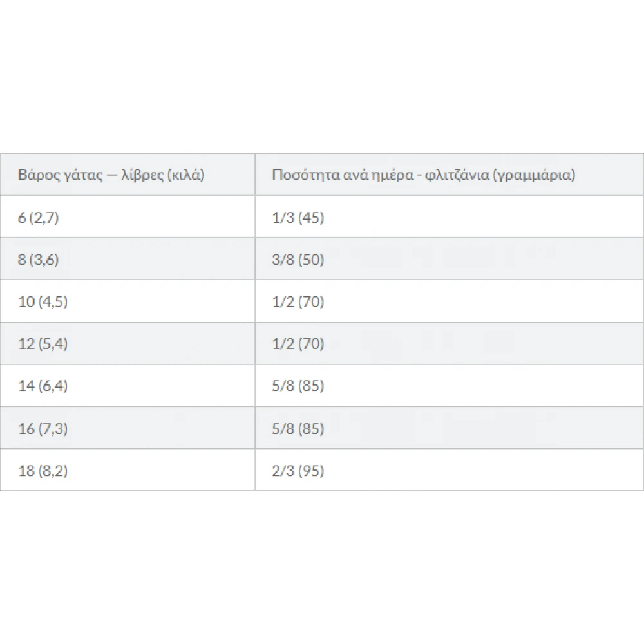
Task: Click "1/2 (70)" in the 10-pound row
Action: [x=298, y=302]
